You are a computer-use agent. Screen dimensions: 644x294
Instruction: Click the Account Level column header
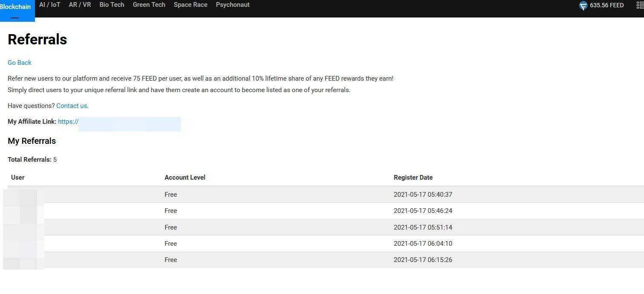pyautogui.click(x=185, y=178)
